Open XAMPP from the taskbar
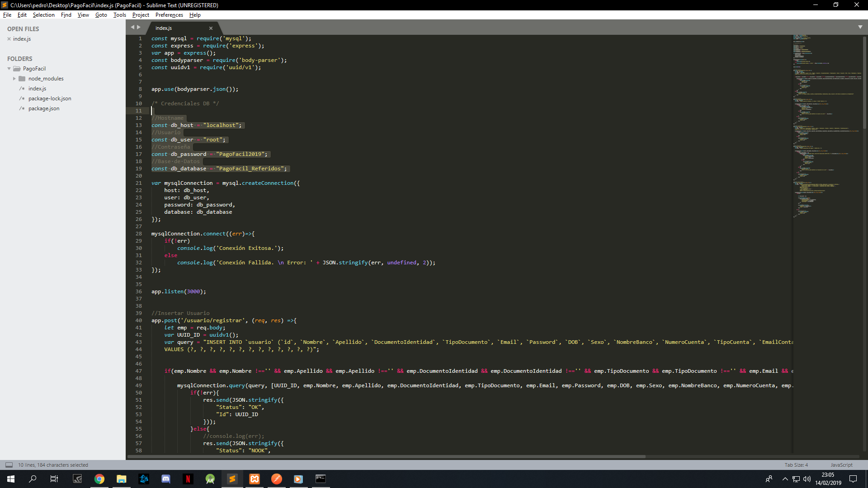The image size is (868, 488). (x=255, y=479)
